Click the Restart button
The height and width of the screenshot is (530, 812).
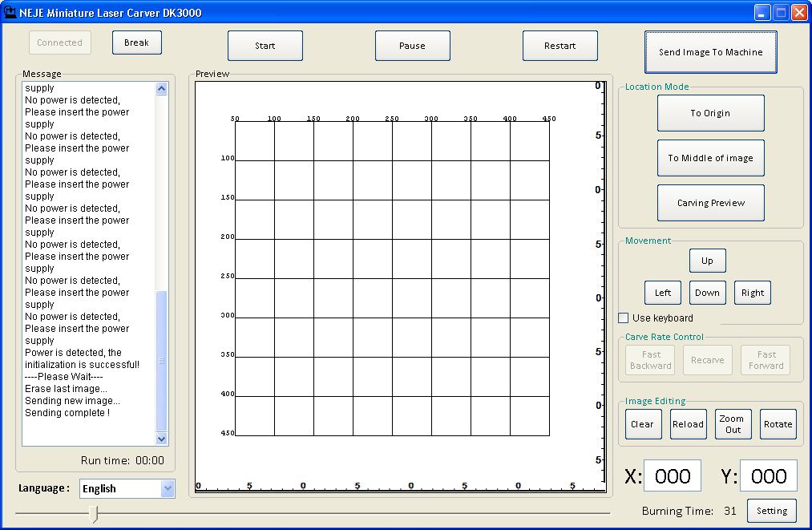tap(560, 46)
